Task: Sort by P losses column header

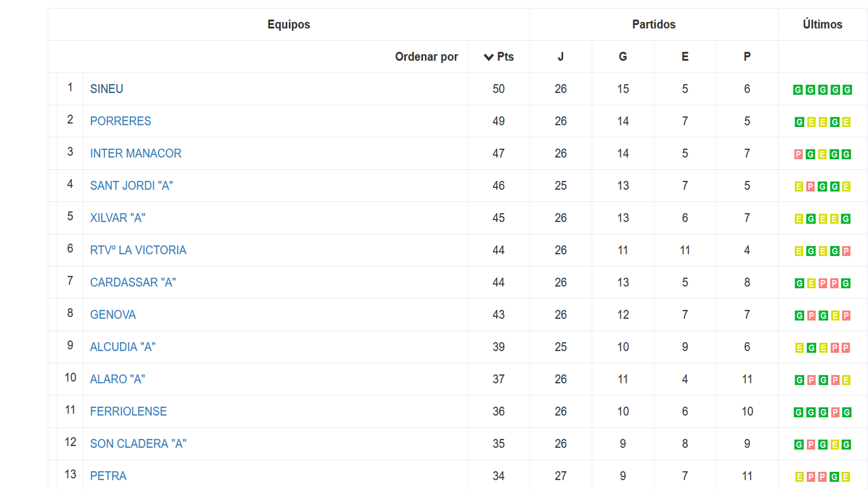Action: (x=747, y=57)
